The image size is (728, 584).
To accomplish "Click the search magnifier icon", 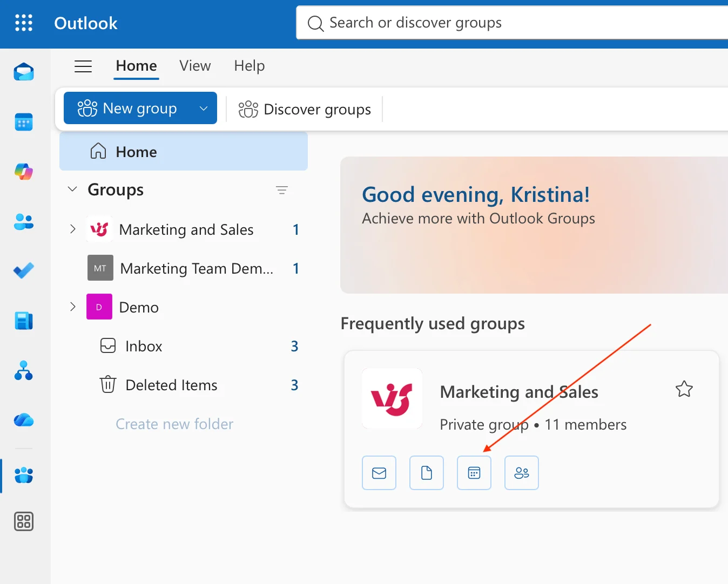I will click(315, 23).
